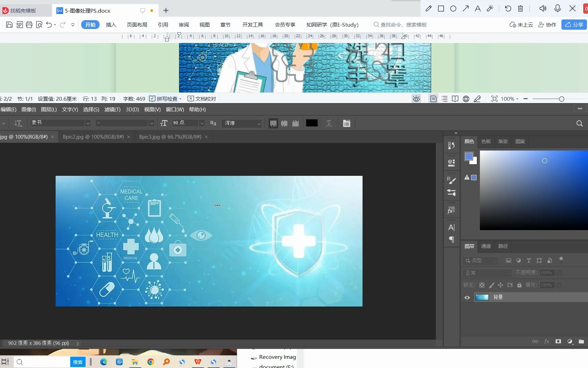The width and height of the screenshot is (588, 368).
Task: Open the character and paragraph panel icon
Action: pyautogui.click(x=347, y=123)
